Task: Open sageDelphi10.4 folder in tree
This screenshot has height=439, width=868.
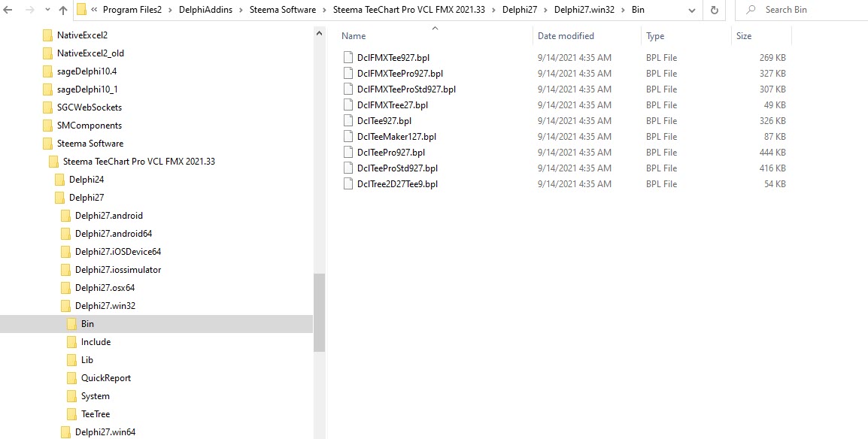Action: coord(87,71)
